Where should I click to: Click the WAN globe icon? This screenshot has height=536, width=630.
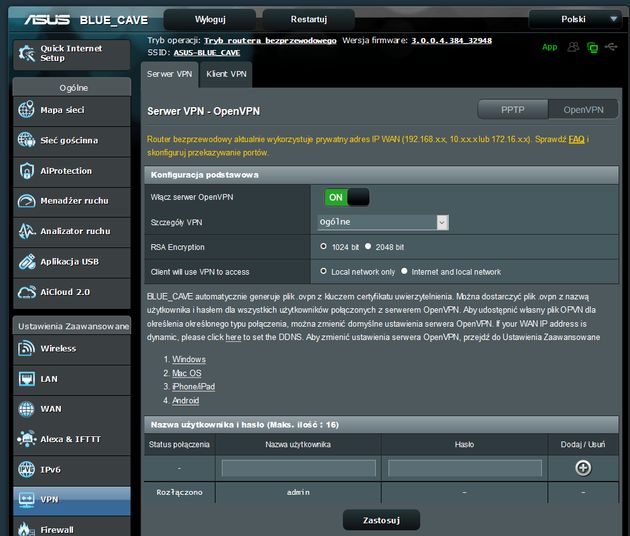27,409
